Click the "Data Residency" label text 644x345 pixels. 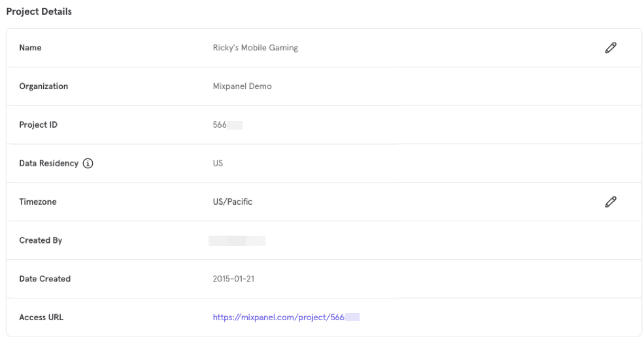(48, 164)
